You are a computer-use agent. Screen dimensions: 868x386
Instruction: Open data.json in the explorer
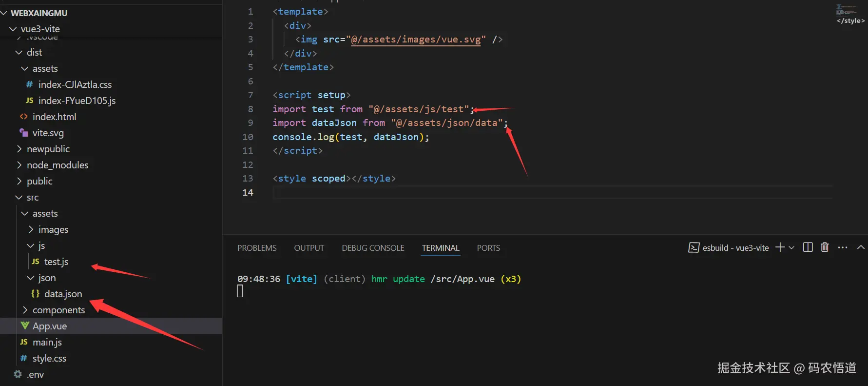coord(63,294)
